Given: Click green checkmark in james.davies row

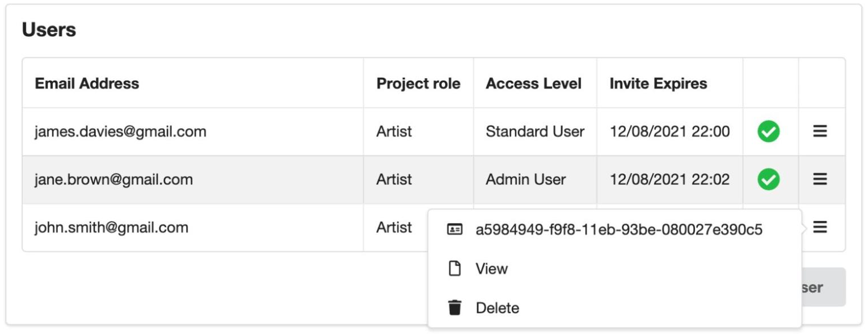Looking at the screenshot, I should tap(768, 132).
